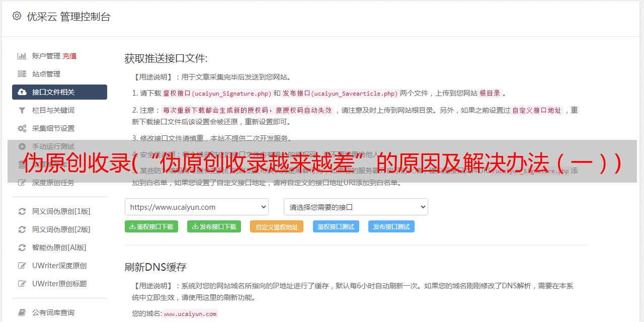Open the https://www.ucaiyun.com site dropdown
The width and height of the screenshot is (644, 322).
(197, 207)
